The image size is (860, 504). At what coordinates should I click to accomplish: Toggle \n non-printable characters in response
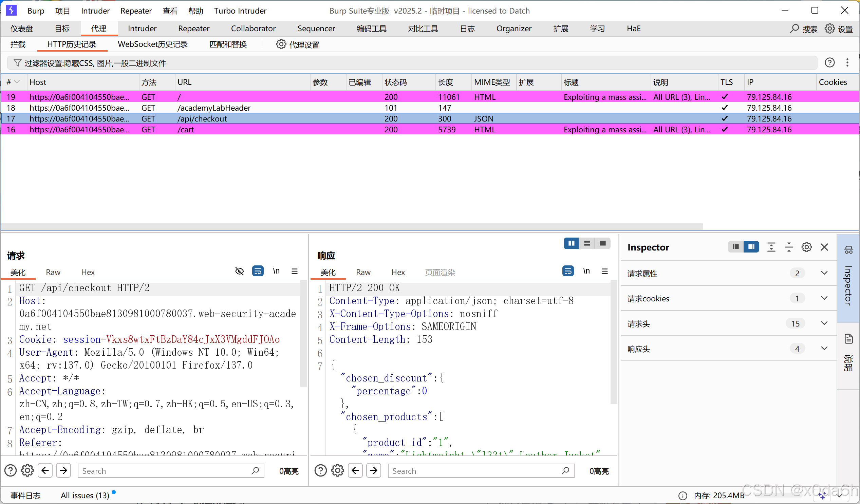point(586,271)
